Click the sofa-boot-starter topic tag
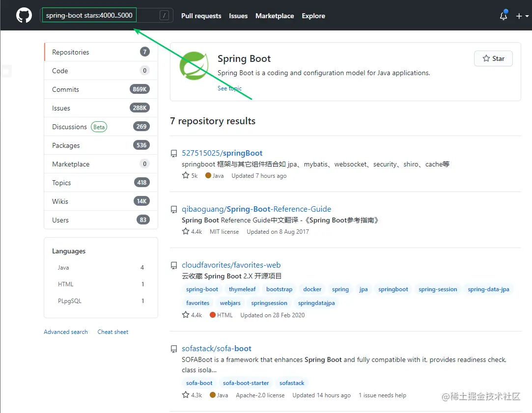Viewport: 532px width, 413px height. [246, 383]
